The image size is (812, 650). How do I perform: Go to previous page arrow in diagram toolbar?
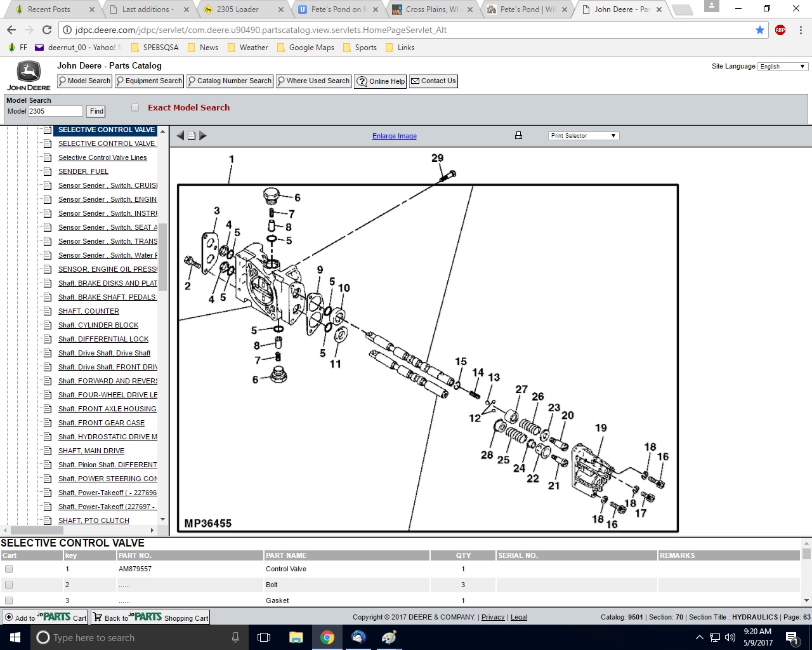point(180,135)
